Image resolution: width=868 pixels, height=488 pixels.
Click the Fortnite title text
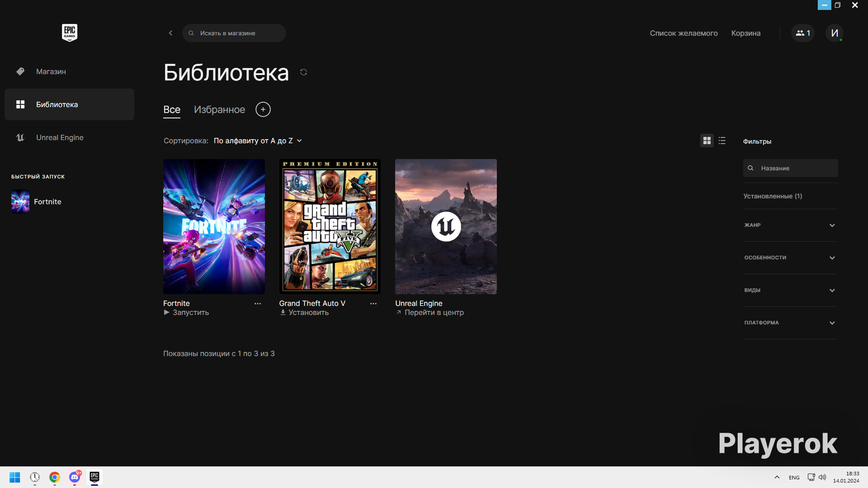click(x=177, y=304)
